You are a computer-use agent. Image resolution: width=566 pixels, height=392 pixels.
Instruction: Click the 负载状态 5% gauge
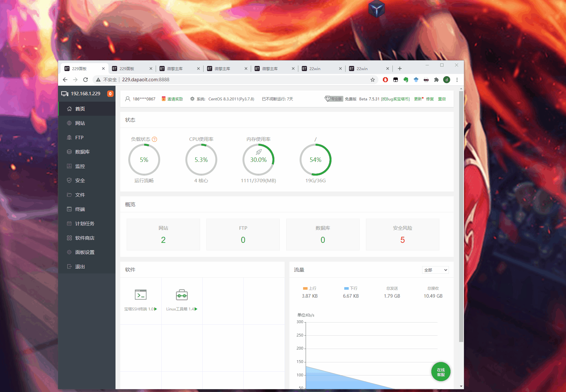[x=144, y=160]
